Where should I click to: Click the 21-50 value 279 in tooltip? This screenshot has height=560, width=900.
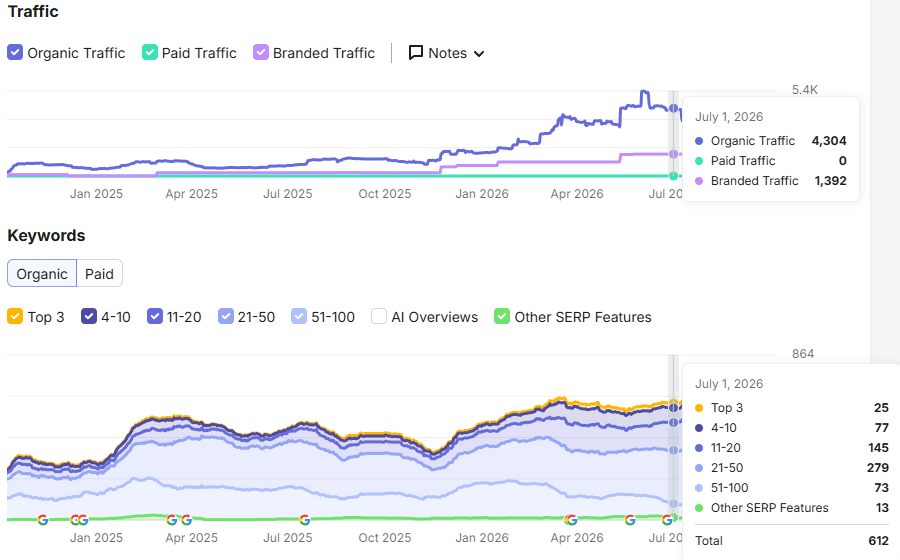[878, 468]
